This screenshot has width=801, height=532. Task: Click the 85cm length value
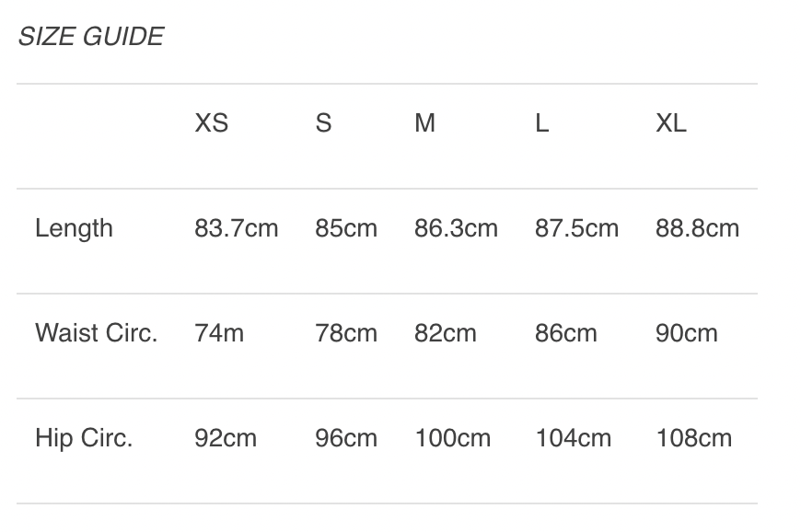pos(346,228)
